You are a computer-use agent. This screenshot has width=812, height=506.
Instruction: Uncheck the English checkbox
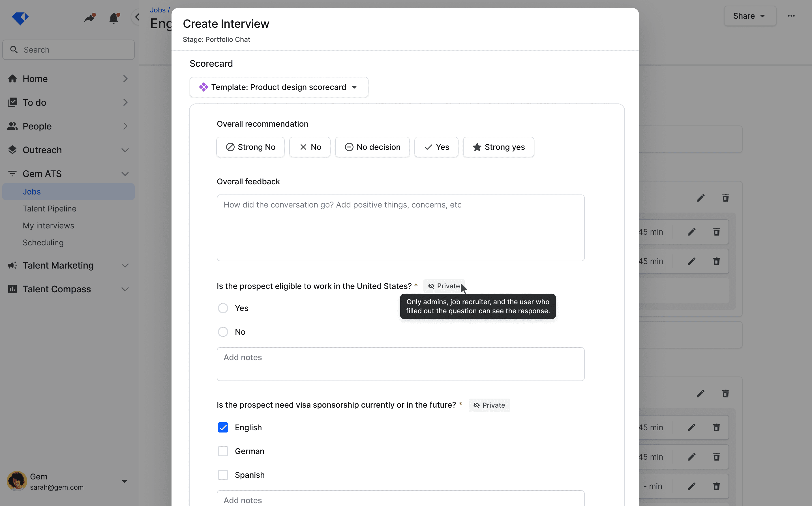click(x=223, y=427)
